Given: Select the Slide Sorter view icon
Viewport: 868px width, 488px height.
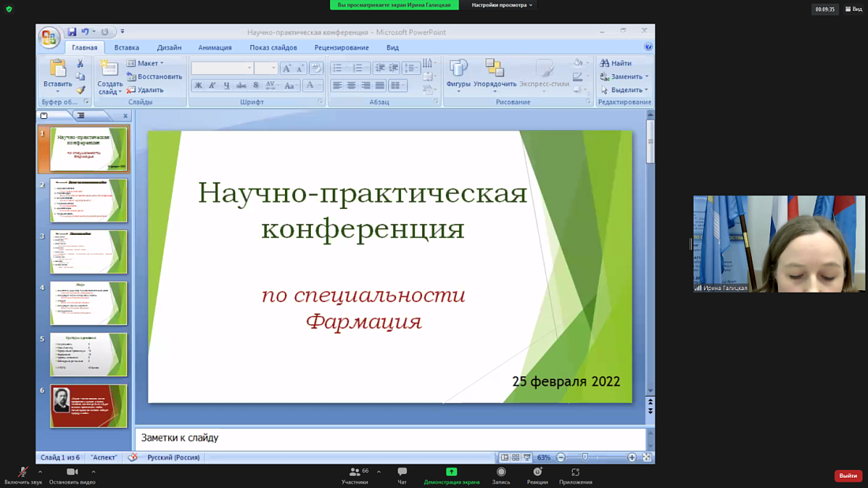Looking at the screenshot, I should [515, 456].
